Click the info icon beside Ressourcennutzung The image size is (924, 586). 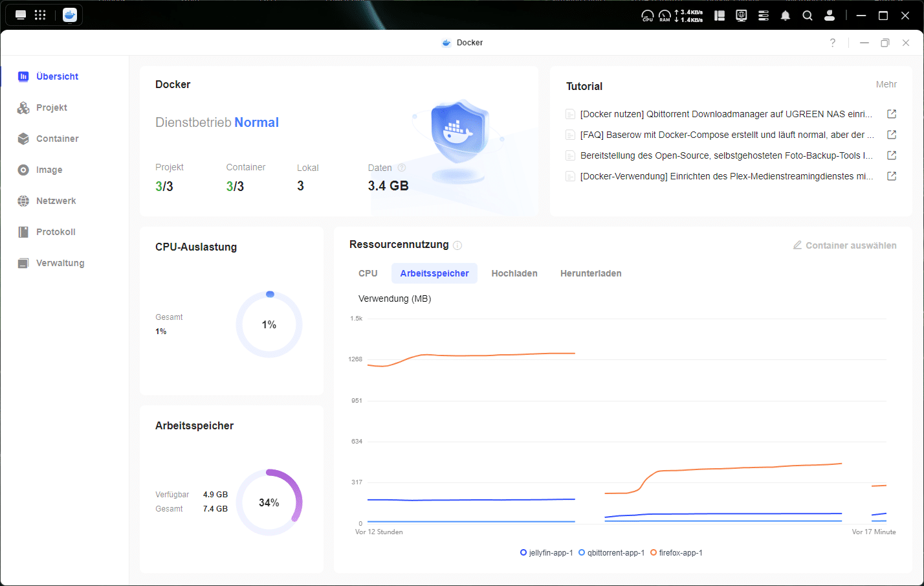coord(457,245)
